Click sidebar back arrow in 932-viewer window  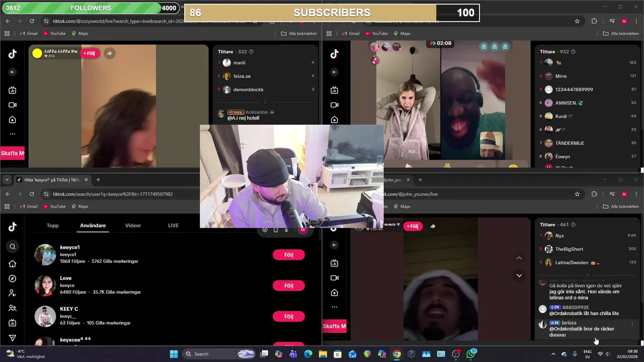335,72
